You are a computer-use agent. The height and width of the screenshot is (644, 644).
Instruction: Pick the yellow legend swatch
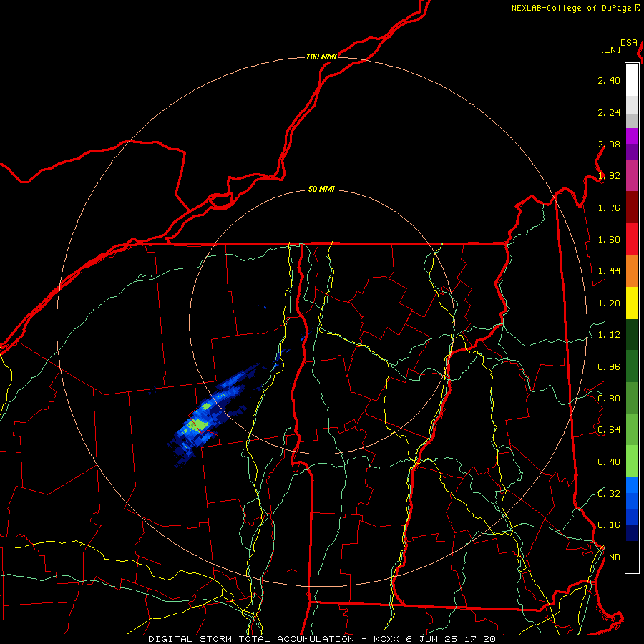click(632, 303)
